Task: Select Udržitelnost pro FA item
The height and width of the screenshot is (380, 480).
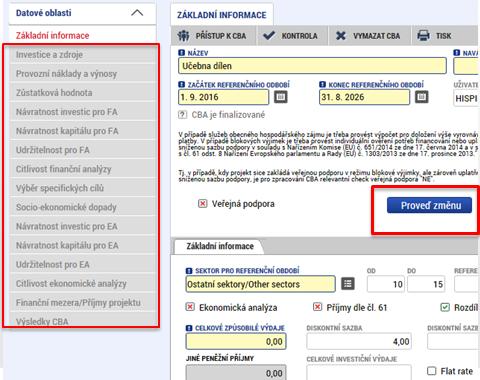Action: click(83, 150)
